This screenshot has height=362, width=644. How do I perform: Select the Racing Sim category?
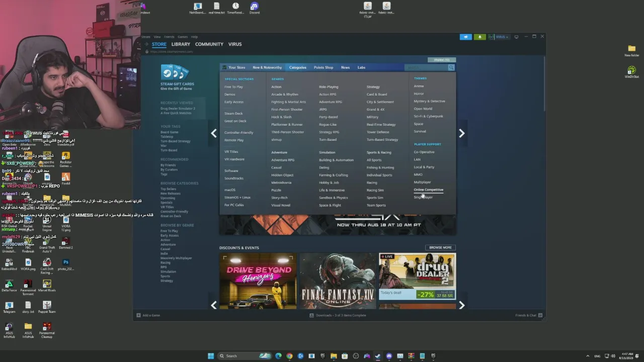(x=375, y=190)
